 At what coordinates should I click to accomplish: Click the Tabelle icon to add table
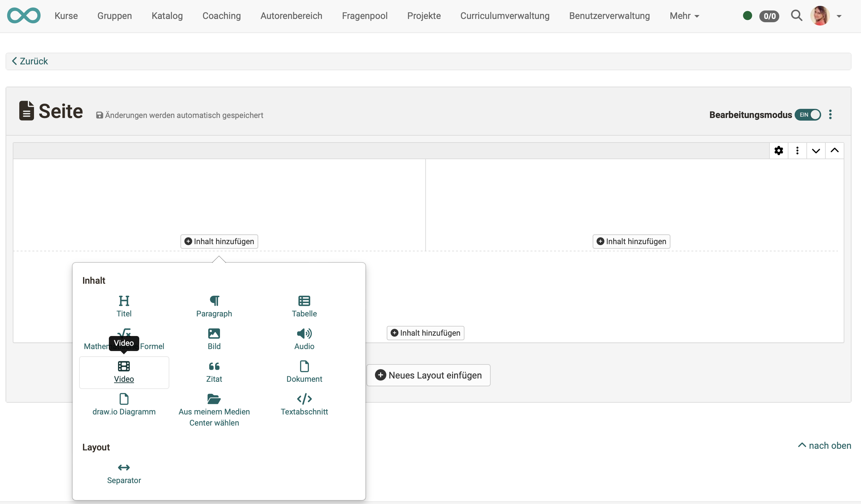304,305
